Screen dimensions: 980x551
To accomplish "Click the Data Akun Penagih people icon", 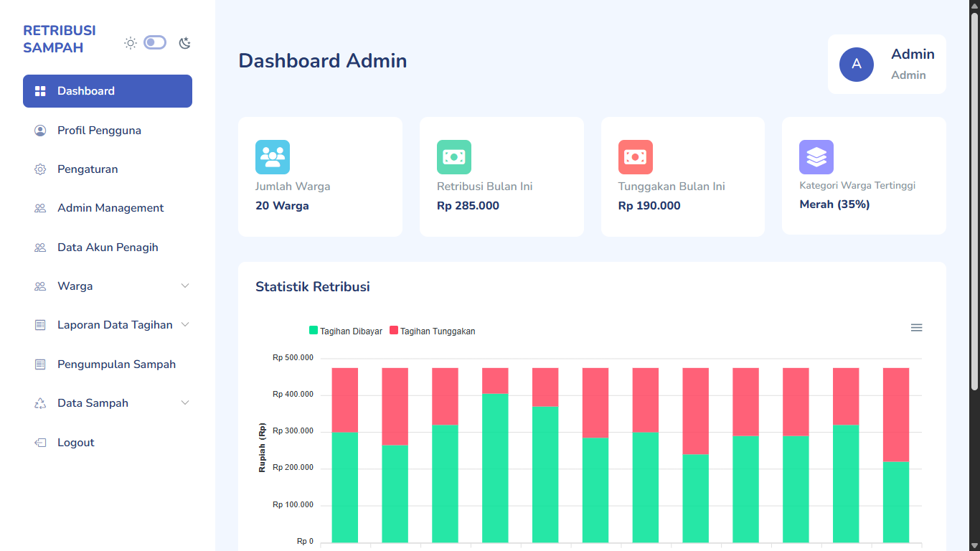I will (x=40, y=248).
